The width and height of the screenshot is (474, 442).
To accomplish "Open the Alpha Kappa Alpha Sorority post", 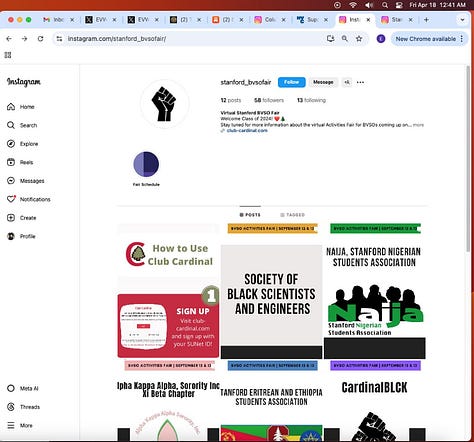I will coord(168,400).
